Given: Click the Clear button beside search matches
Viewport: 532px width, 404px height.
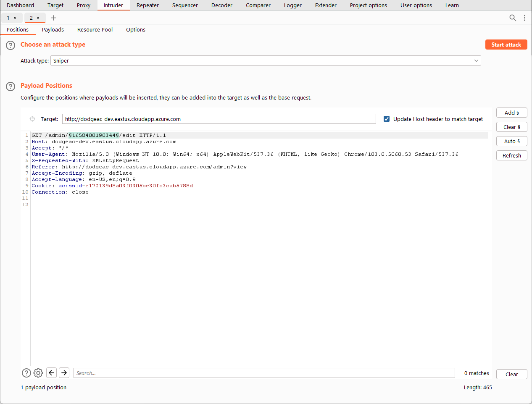Looking at the screenshot, I should [511, 374].
